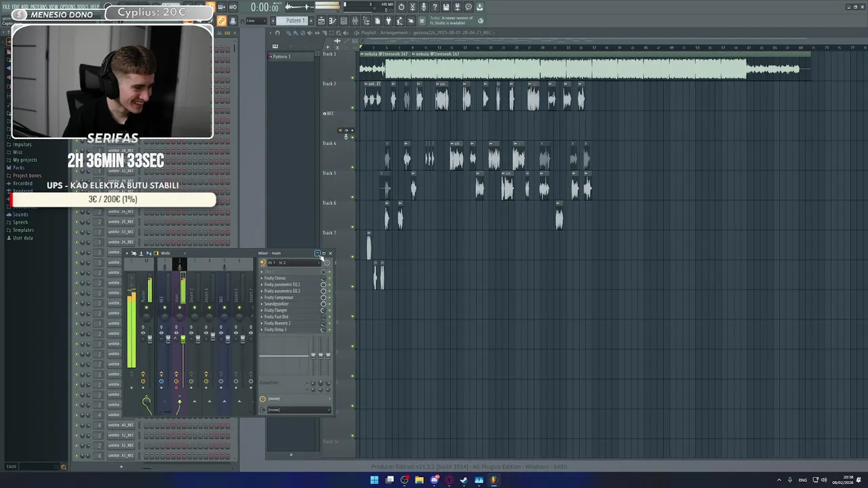Toggle the Fruity Delay 3 enable LED

click(x=330, y=329)
